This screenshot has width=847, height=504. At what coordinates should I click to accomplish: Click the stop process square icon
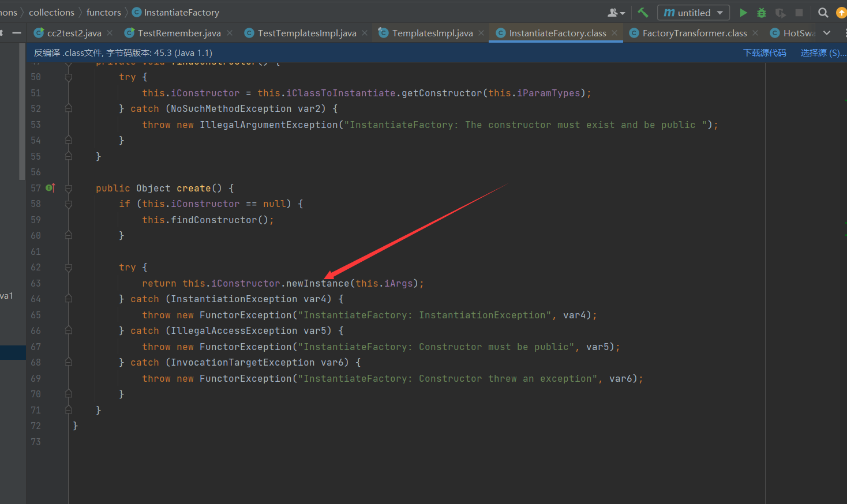[799, 13]
